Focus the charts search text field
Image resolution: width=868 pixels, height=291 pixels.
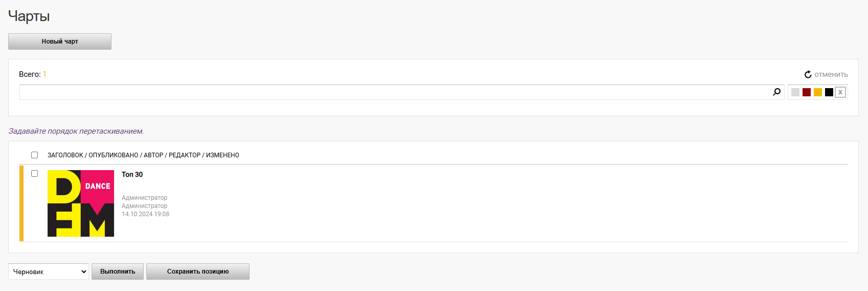tap(395, 92)
